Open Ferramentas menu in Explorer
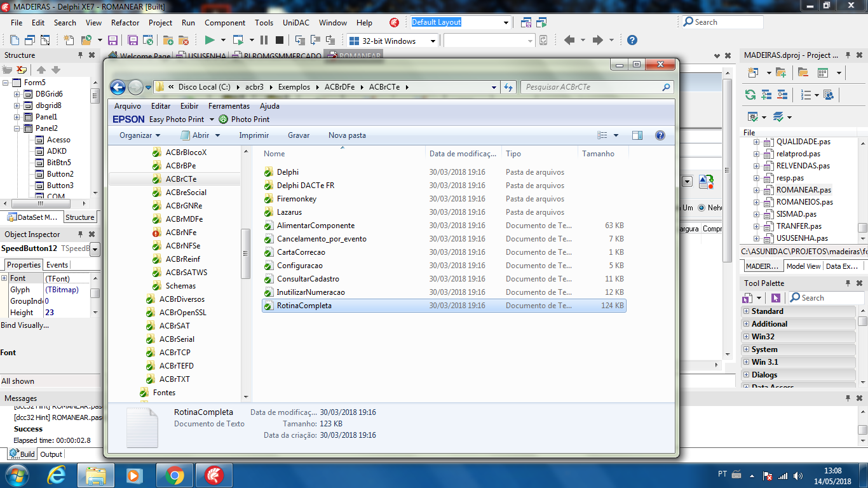The height and width of the screenshot is (488, 868). [x=229, y=106]
